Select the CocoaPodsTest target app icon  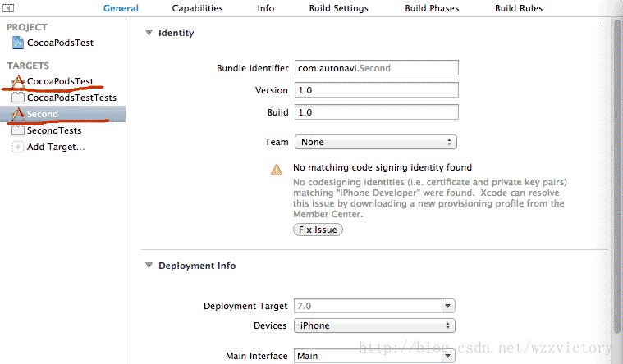[18, 81]
